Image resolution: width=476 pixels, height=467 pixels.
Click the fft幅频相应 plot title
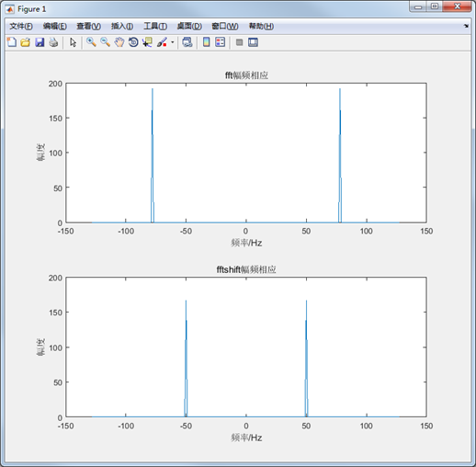coord(246,75)
